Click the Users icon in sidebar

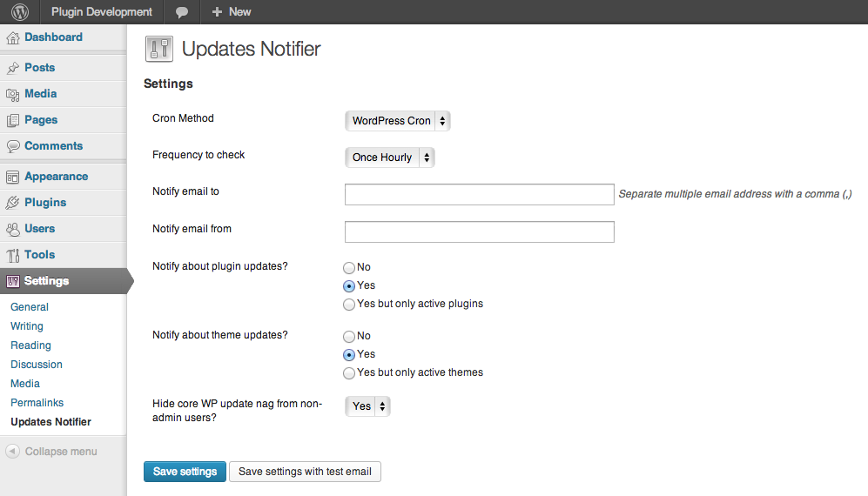(13, 229)
